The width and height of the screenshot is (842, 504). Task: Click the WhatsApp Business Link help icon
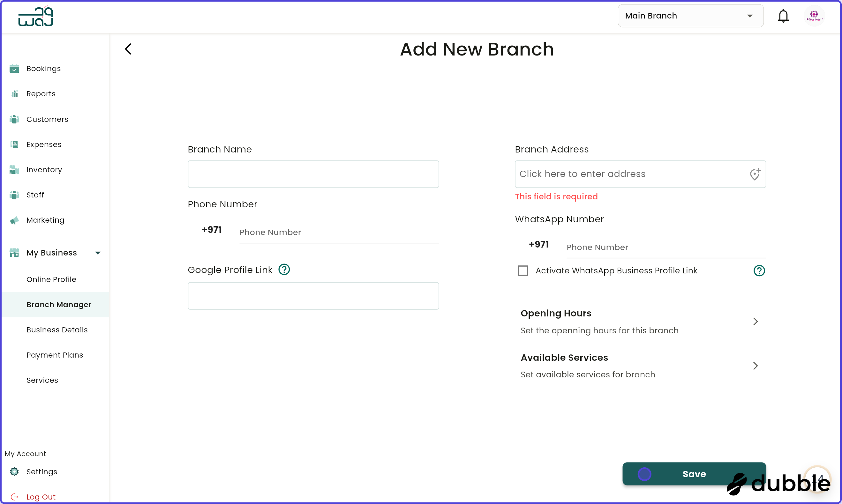(x=760, y=270)
